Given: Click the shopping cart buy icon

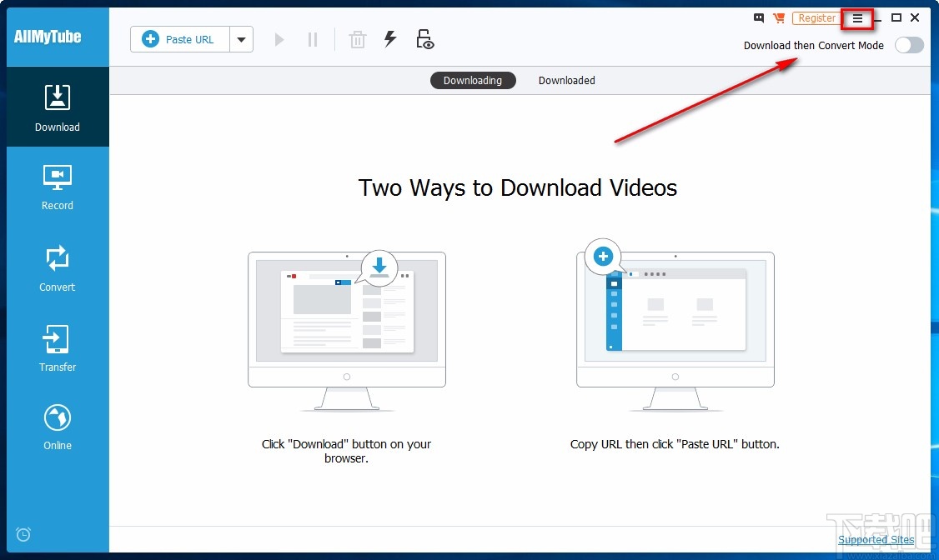Looking at the screenshot, I should click(779, 18).
